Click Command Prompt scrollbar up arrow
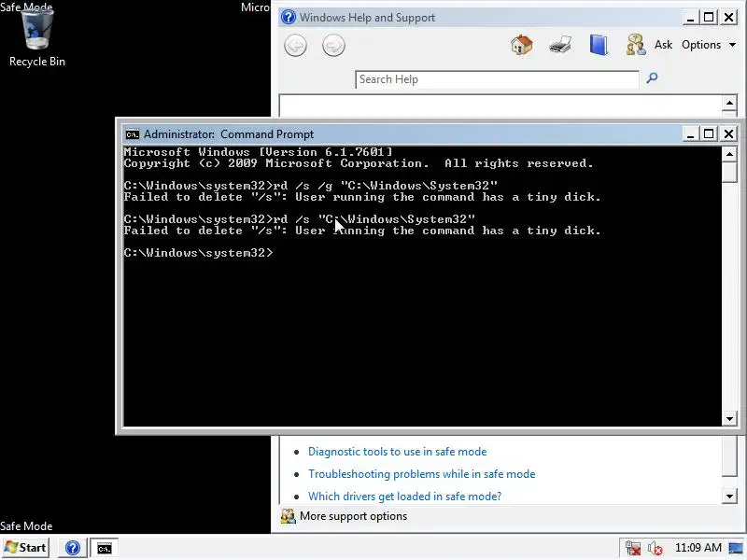This screenshot has width=747, height=560. click(729, 154)
